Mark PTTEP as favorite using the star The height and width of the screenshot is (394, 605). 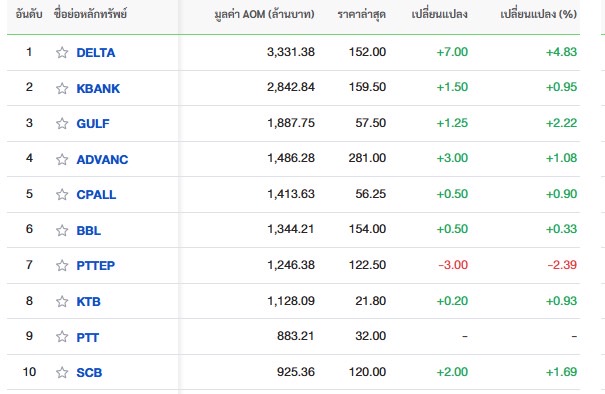[x=62, y=265]
